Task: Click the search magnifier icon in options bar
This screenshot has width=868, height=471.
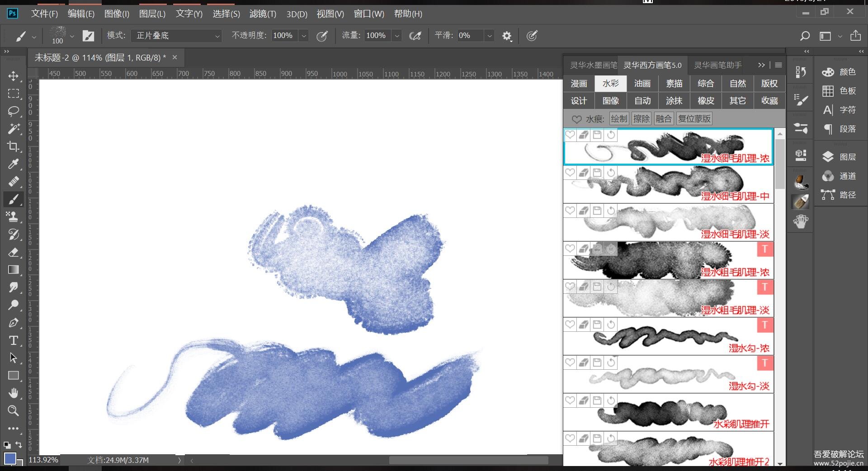Action: click(805, 36)
